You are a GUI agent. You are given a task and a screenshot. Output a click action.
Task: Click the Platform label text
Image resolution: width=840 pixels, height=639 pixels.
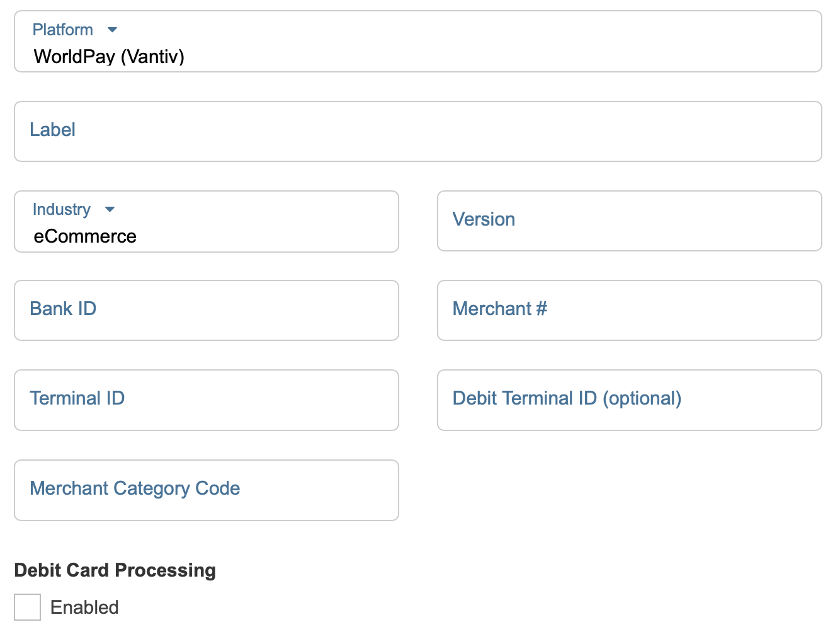pos(62,30)
